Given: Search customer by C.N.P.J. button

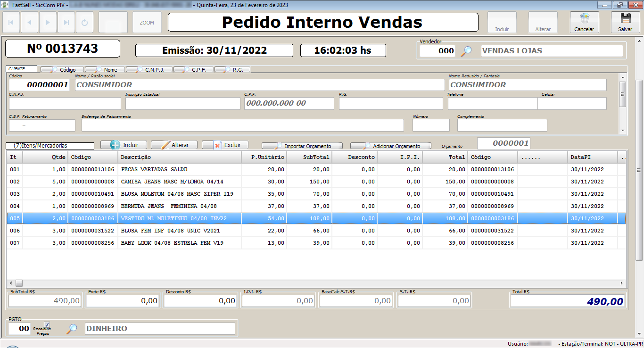Looking at the screenshot, I should pyautogui.click(x=150, y=69).
